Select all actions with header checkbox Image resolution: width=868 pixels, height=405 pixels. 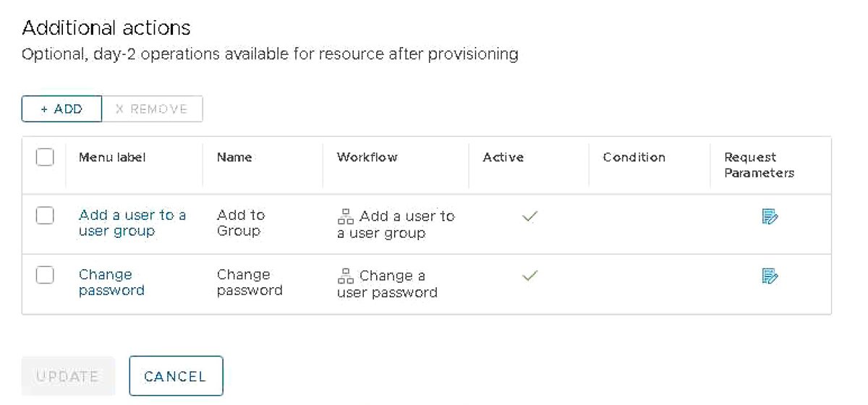(45, 157)
